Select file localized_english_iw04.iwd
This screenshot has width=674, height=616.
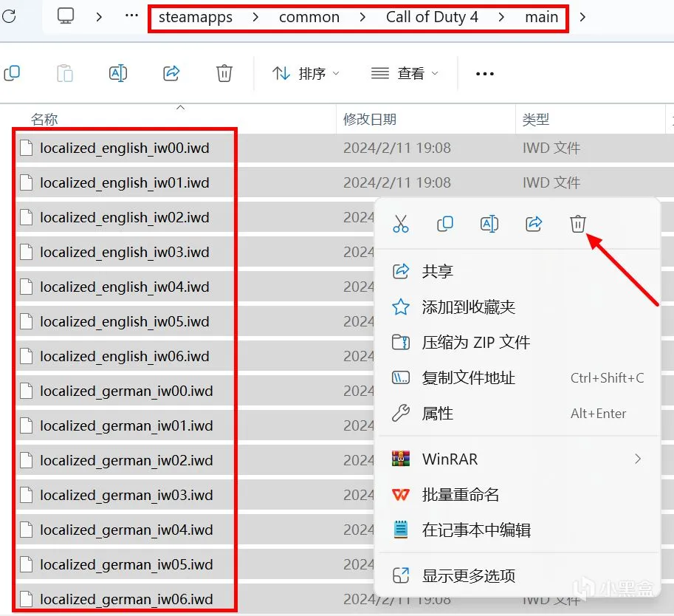click(x=125, y=287)
